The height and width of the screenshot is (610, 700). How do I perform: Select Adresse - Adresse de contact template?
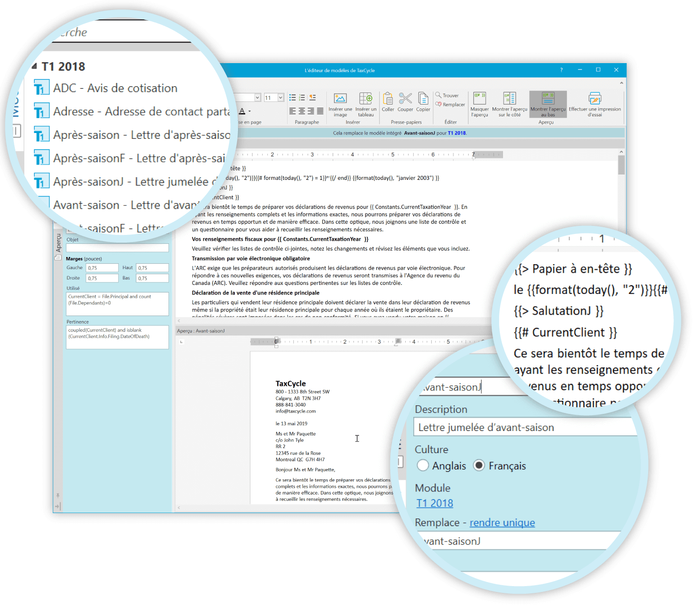(x=142, y=111)
